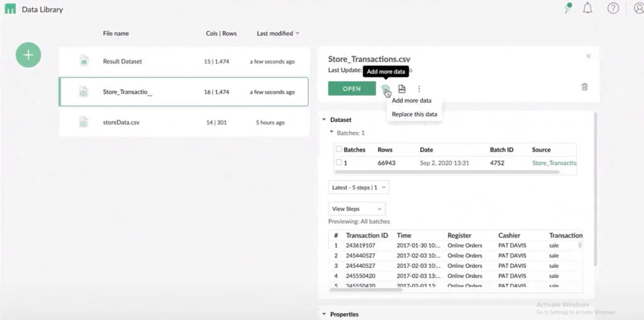Click the preview table vertical scrollbar
Viewport: 644px width, 320px height.
tap(579, 245)
